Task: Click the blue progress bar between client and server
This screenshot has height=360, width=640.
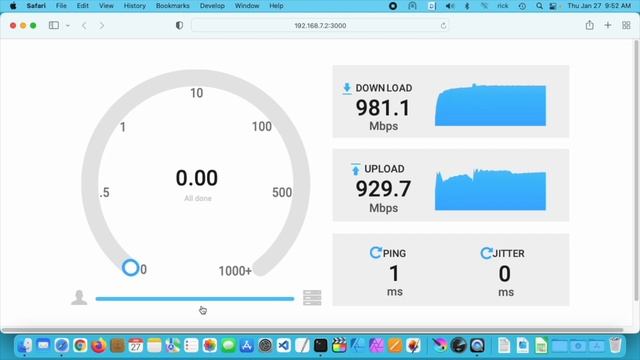Action: (195, 299)
